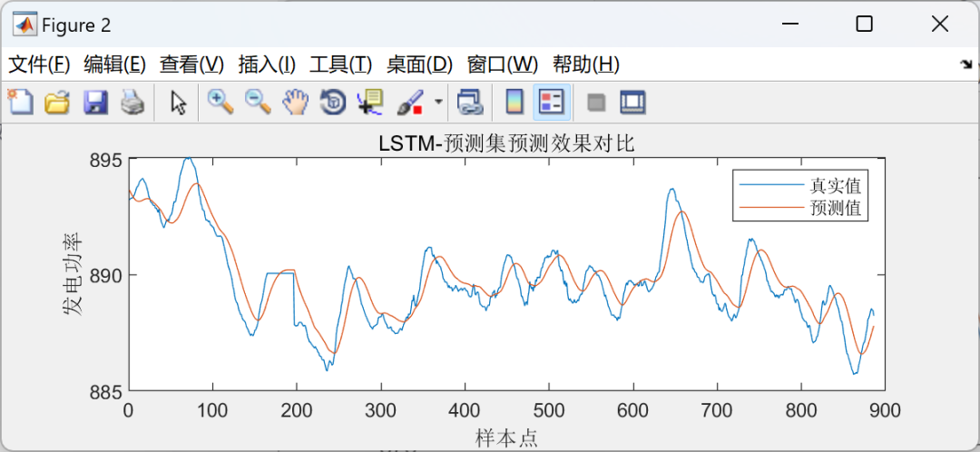Open the 文件(F) menu

[39, 64]
